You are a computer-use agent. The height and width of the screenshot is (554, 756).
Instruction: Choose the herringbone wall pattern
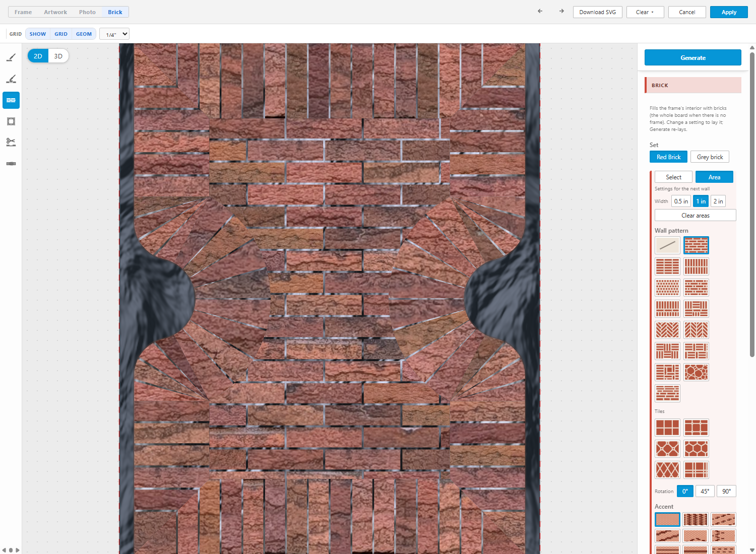[667, 330]
